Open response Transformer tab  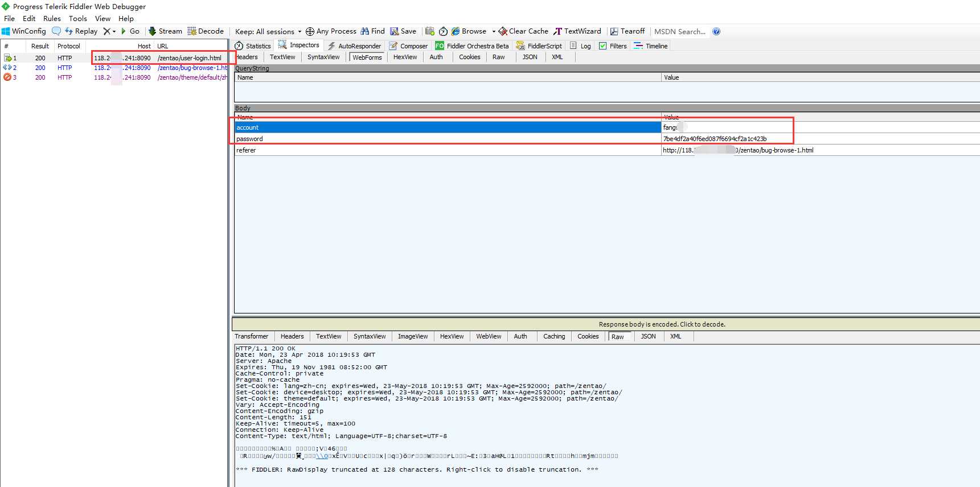pos(251,336)
